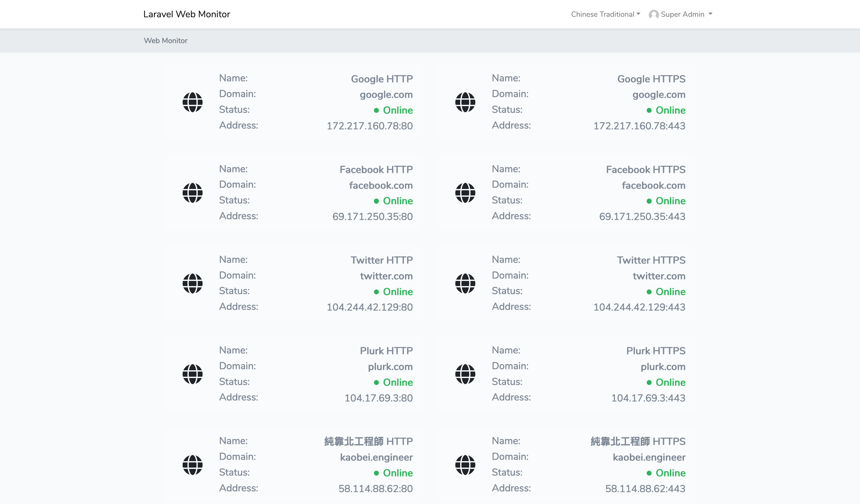Click the globe icon for Twitter HTTPS
Viewport: 860px width, 504px height.
[465, 283]
